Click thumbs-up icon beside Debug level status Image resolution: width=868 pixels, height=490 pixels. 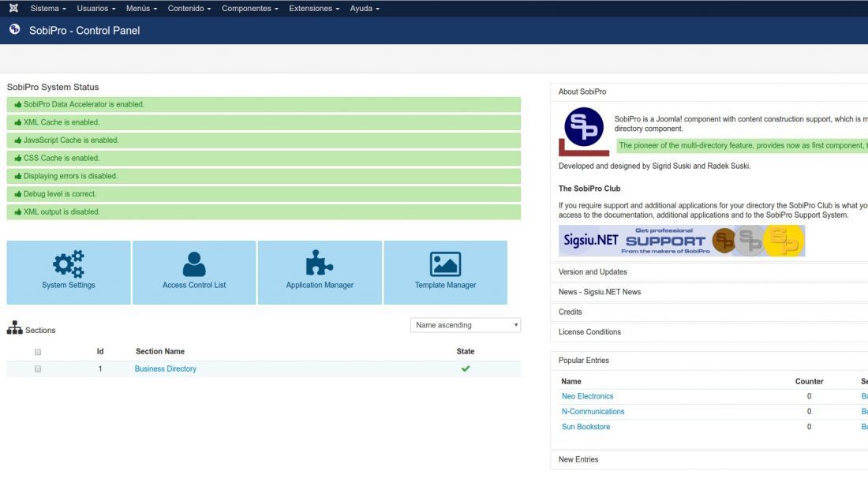click(x=17, y=194)
